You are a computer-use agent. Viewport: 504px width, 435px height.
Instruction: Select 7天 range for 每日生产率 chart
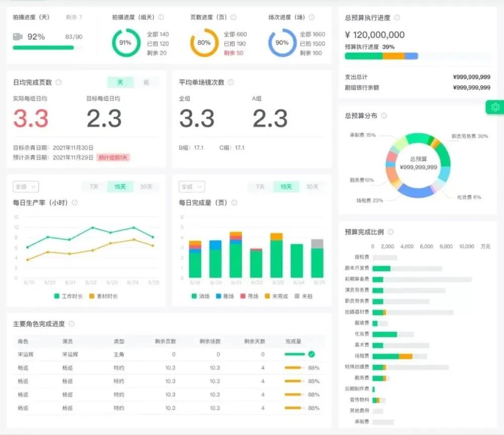click(x=94, y=187)
